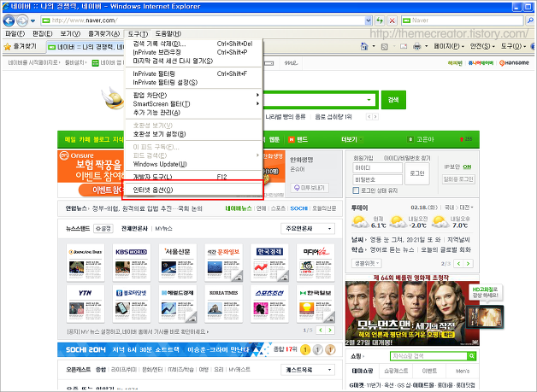Viewport: 537px width, 392px height.
Task: Open the 도움말(H) menu
Action: point(168,33)
